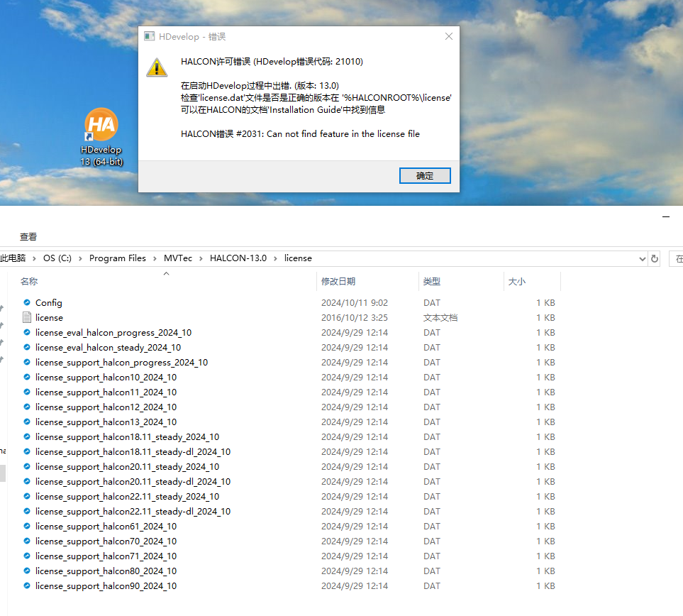Expand chevron after HALCON-13.0 breadcrumb
Image resolution: width=683 pixels, height=616 pixels.
coord(275,258)
